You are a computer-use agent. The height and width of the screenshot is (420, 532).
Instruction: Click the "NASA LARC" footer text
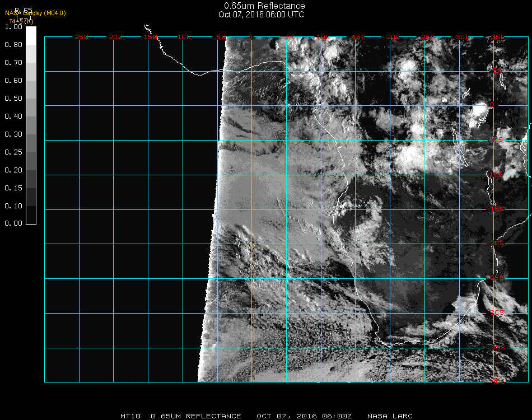(390, 416)
